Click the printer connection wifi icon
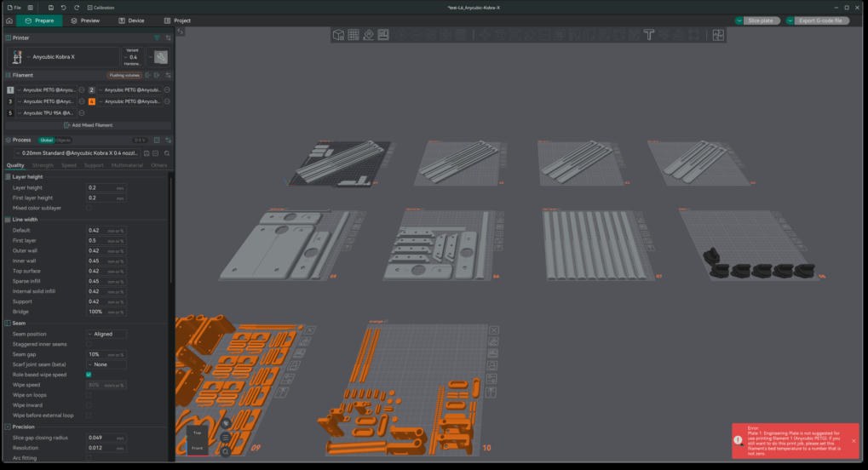Viewport: 868px width, 470px height. [157, 37]
